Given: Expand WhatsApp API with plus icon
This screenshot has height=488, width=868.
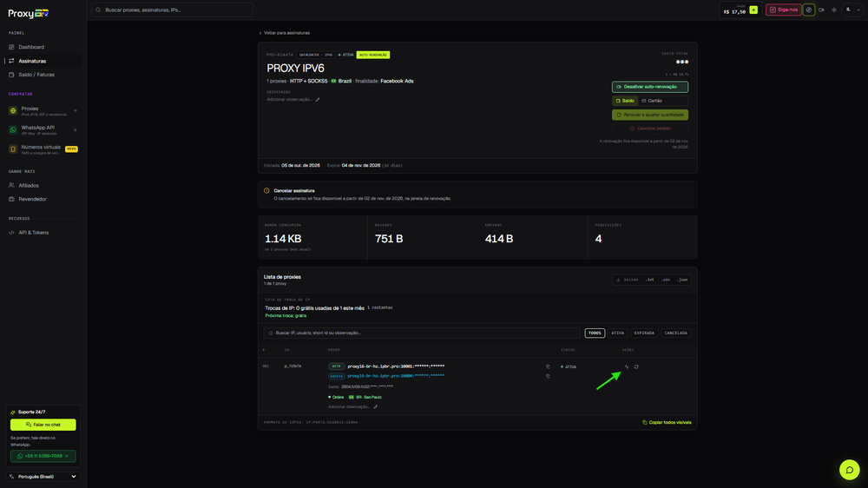Looking at the screenshot, I should pyautogui.click(x=76, y=130).
